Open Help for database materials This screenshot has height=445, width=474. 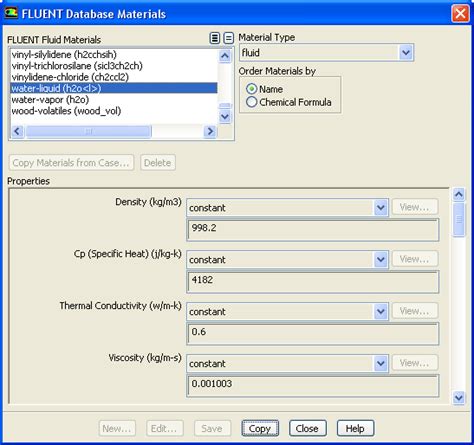[x=355, y=428]
